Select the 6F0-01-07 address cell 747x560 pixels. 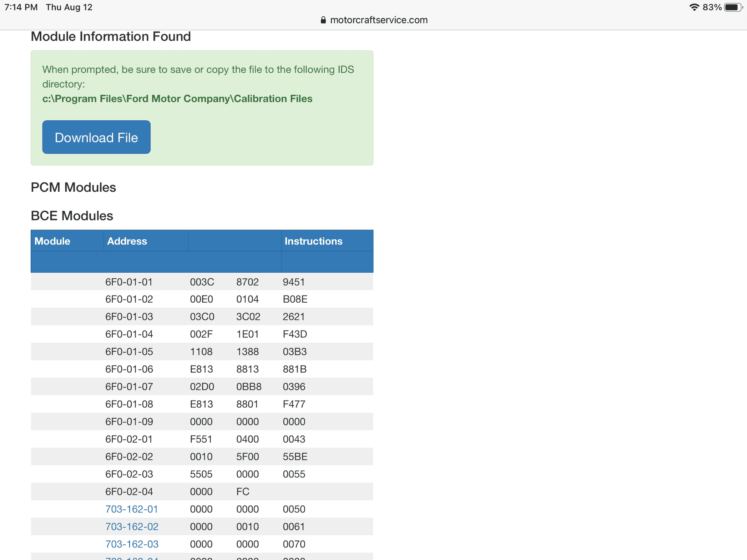(x=129, y=387)
